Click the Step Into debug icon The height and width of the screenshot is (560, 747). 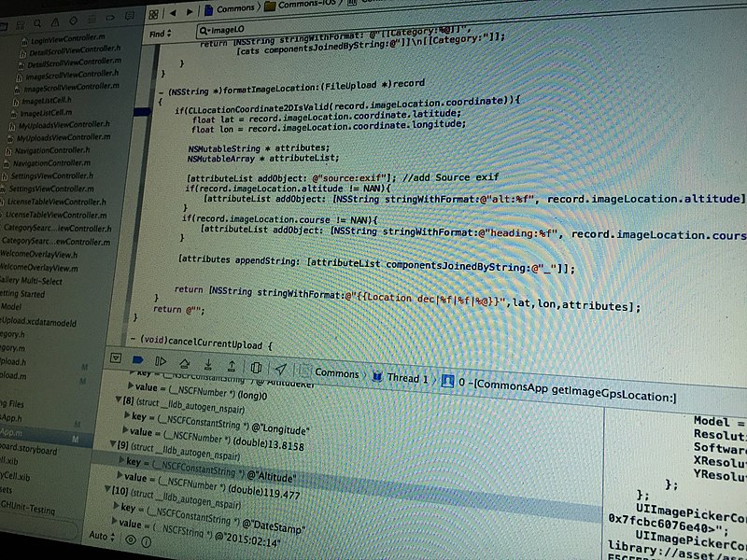[x=207, y=364]
